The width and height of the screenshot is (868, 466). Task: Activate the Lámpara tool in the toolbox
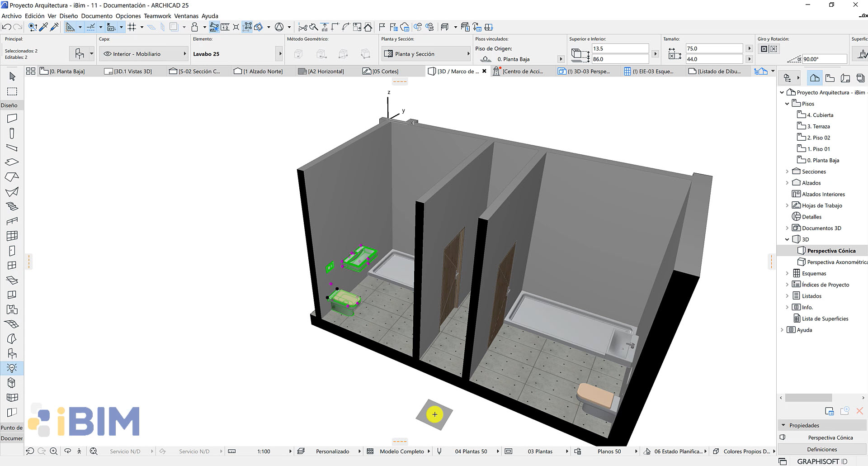click(11, 368)
